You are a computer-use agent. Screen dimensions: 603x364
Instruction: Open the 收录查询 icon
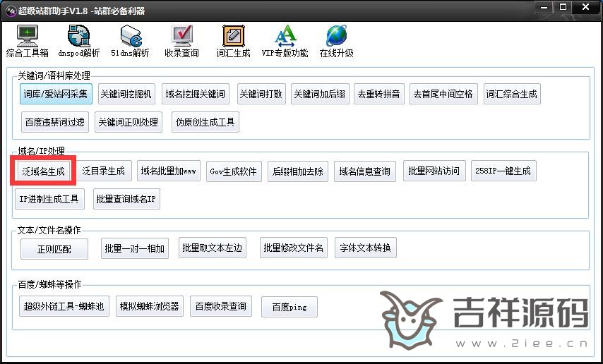pos(181,41)
